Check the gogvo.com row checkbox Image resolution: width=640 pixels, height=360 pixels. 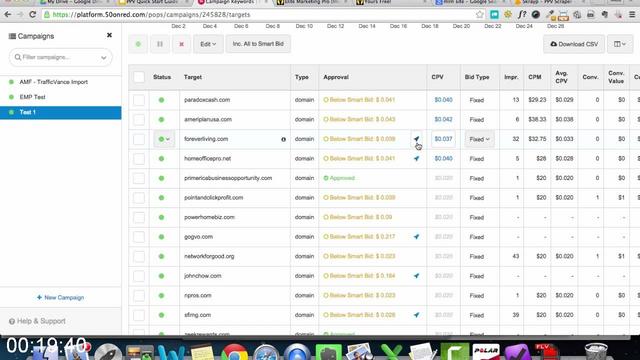(x=139, y=237)
